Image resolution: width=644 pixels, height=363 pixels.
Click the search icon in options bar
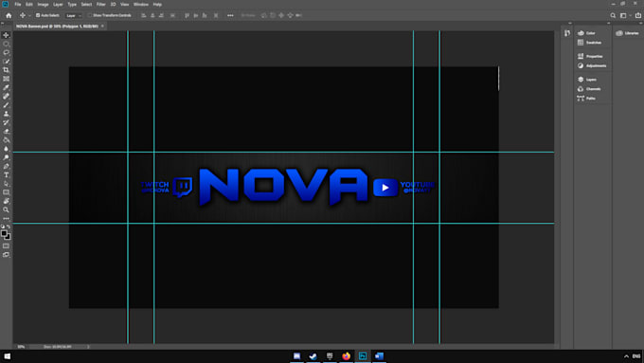pos(613,15)
